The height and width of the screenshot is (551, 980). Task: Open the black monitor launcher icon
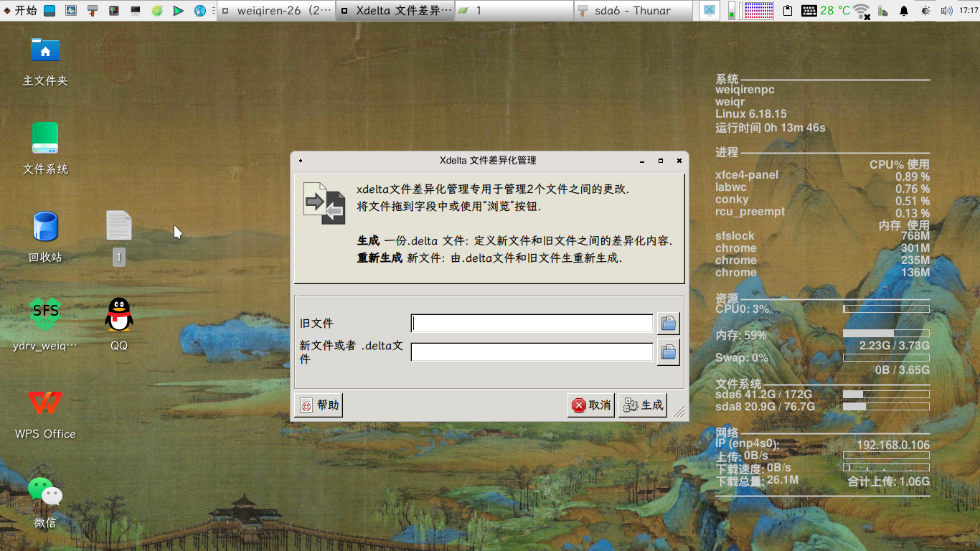point(136,11)
